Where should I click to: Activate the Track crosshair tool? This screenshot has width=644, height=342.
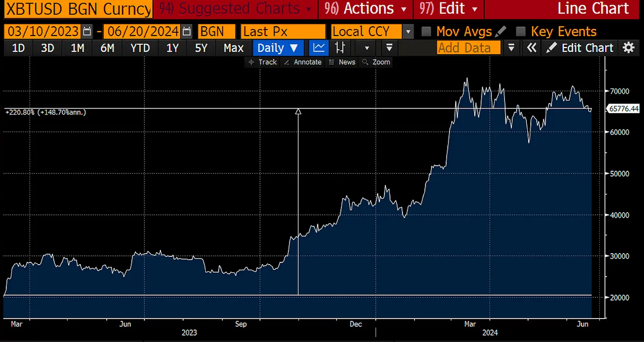262,62
